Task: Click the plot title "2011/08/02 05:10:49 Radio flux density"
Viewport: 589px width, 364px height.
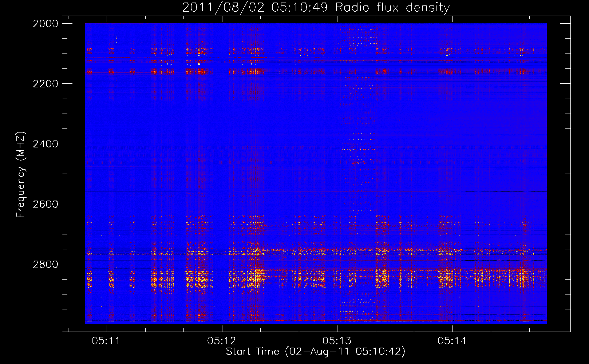Action: 316,7
